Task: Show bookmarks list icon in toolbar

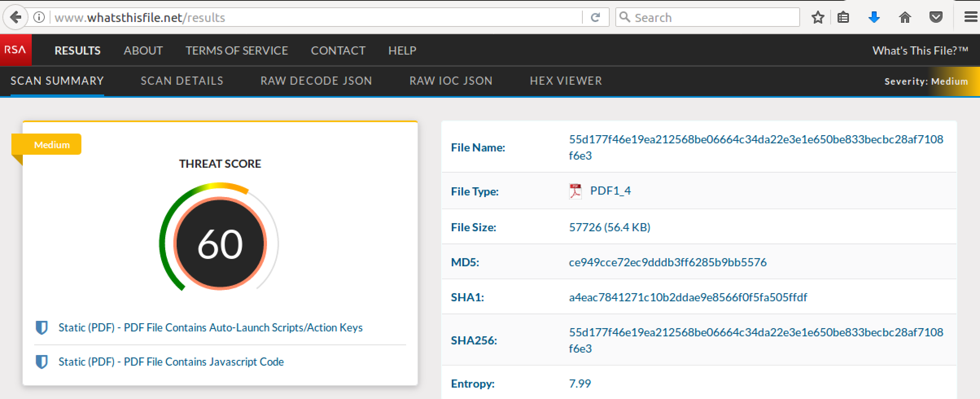Action: click(x=843, y=18)
